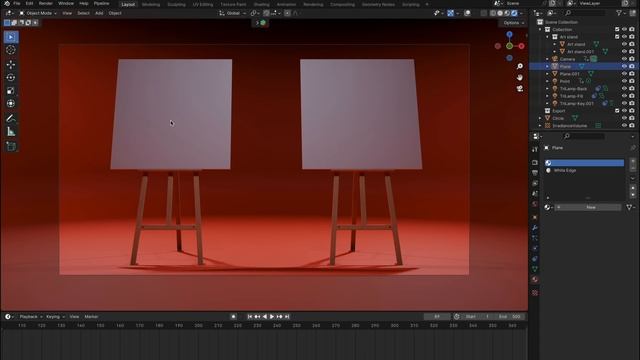The height and width of the screenshot is (360, 640).
Task: Open the viewport Options dropdown
Action: [514, 23]
